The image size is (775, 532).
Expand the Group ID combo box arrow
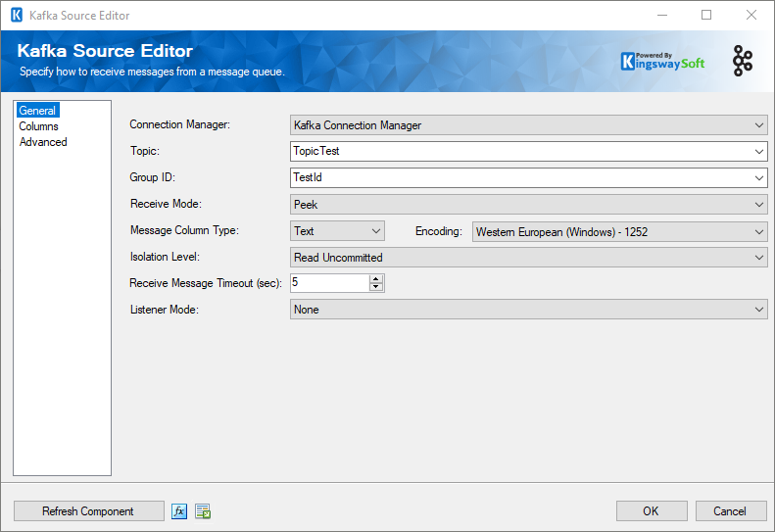[759, 177]
